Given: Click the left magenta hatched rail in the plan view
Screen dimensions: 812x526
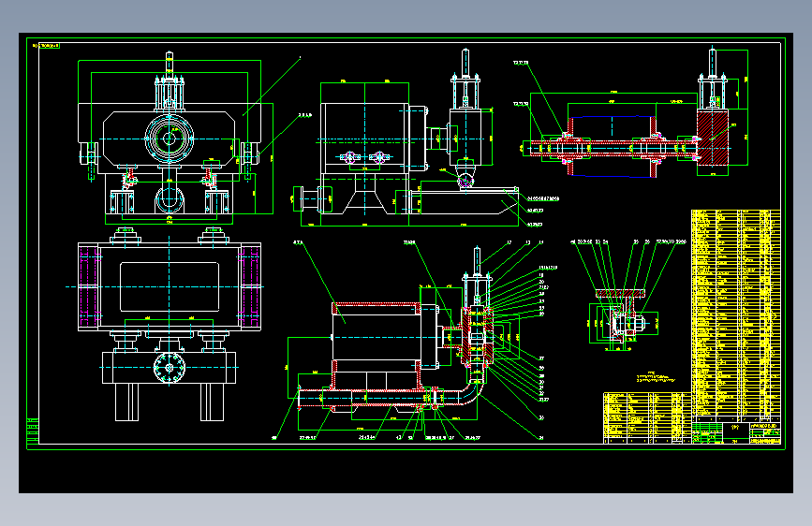Looking at the screenshot, I should (x=89, y=286).
